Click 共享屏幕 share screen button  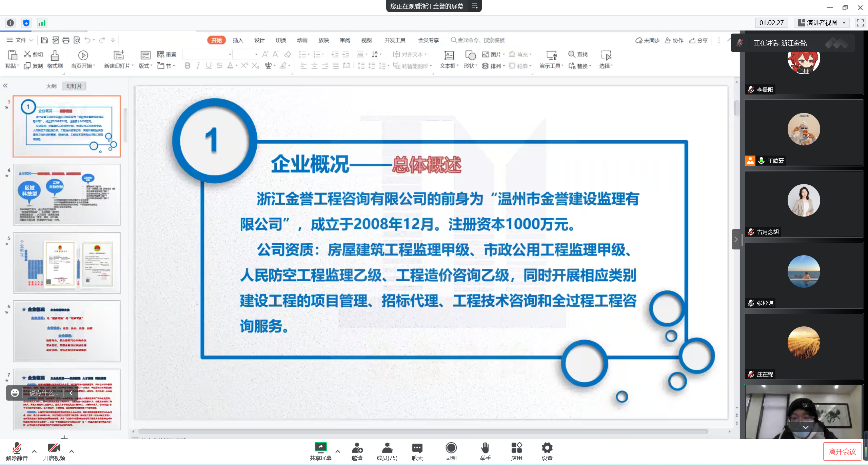[320, 451]
